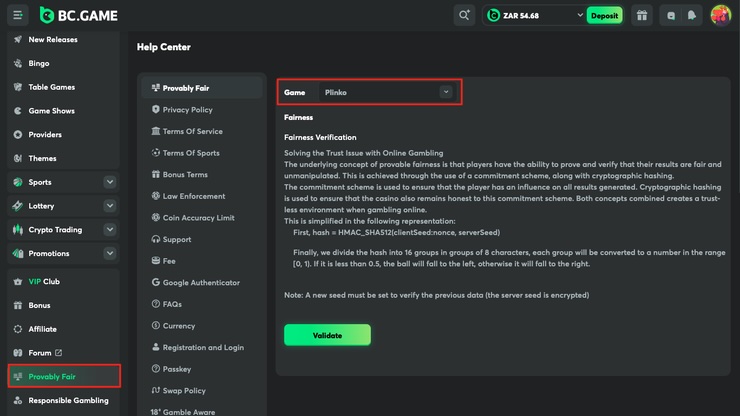The width and height of the screenshot is (740, 416).
Task: Open Privacy Policy in Help Center menu
Action: pos(187,110)
